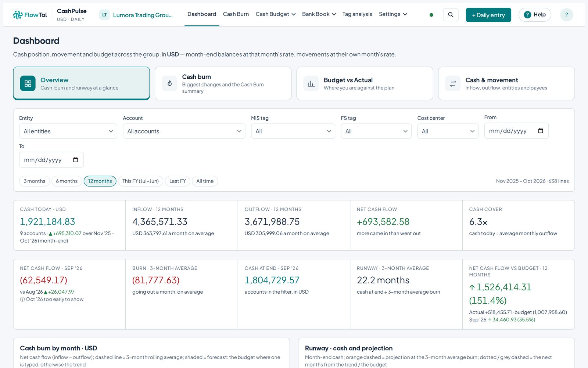Click the To date input field

click(51, 160)
